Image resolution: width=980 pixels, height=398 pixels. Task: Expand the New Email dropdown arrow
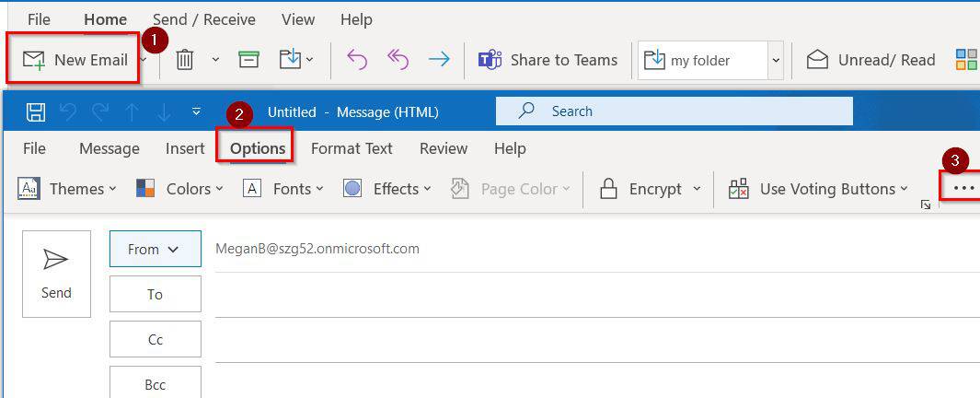(144, 60)
